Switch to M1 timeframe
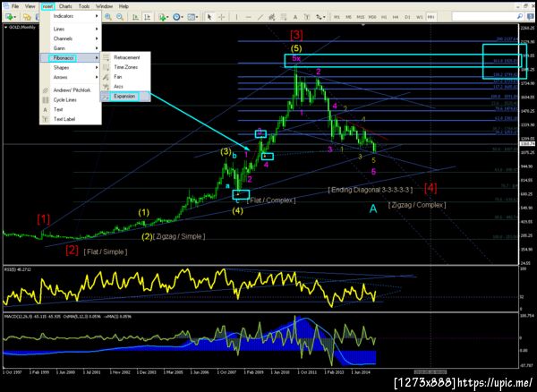 click(337, 17)
